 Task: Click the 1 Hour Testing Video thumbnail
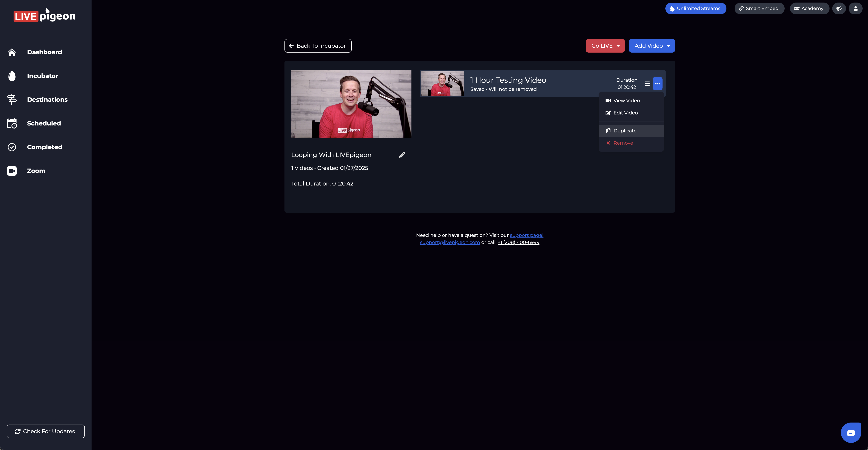[442, 84]
